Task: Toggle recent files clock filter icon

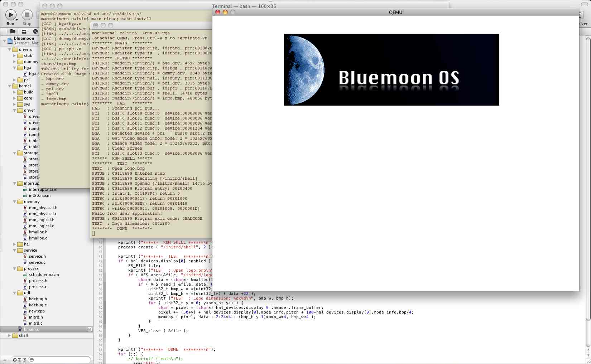Action: pyautogui.click(x=15, y=360)
